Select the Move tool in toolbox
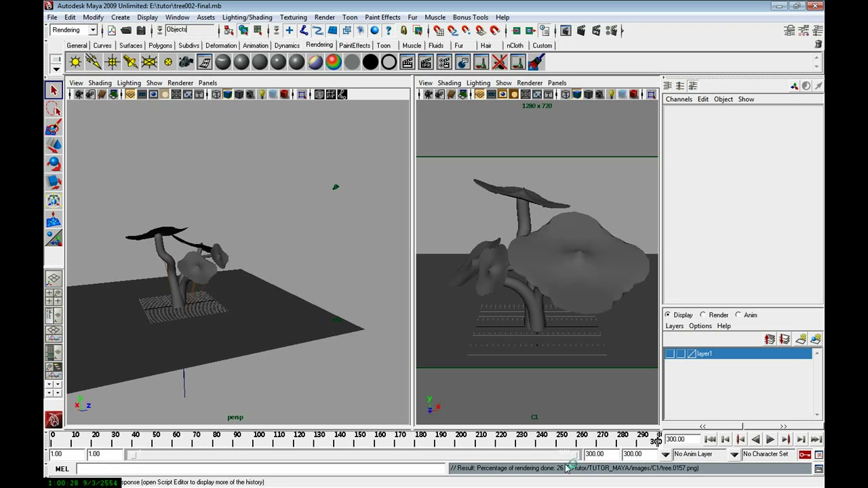Screen dimensions: 868x488 coord(54,145)
